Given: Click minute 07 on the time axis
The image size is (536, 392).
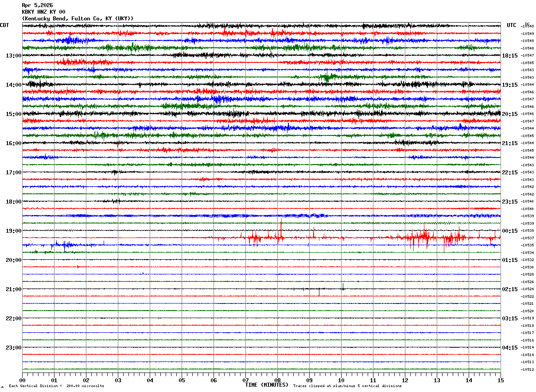Looking at the screenshot, I should point(245,380).
